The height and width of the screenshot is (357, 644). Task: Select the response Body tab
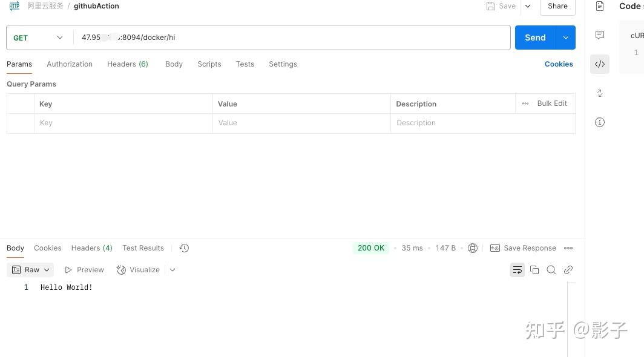15,248
